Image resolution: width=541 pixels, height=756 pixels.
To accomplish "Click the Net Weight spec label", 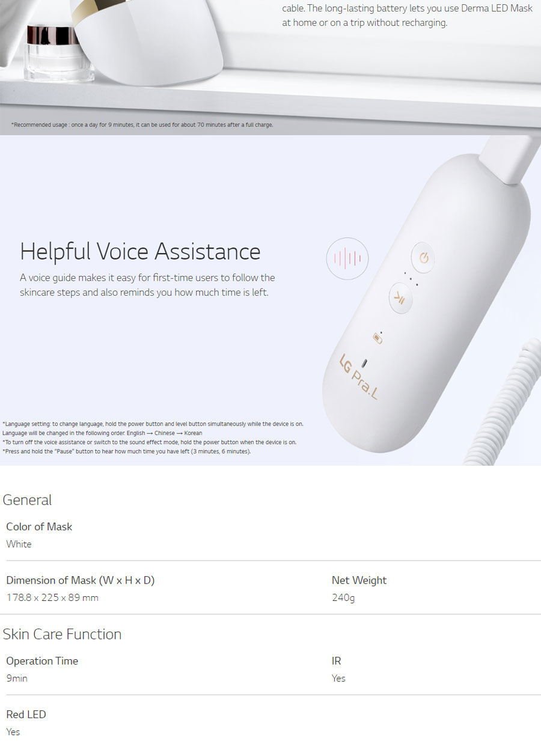I will pyautogui.click(x=359, y=581).
